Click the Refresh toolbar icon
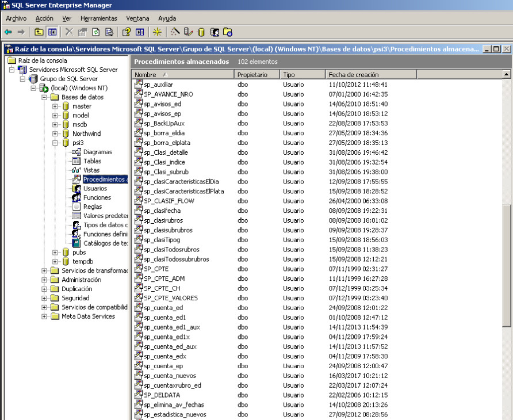Viewport: 513px width, 420px height. pos(95,32)
